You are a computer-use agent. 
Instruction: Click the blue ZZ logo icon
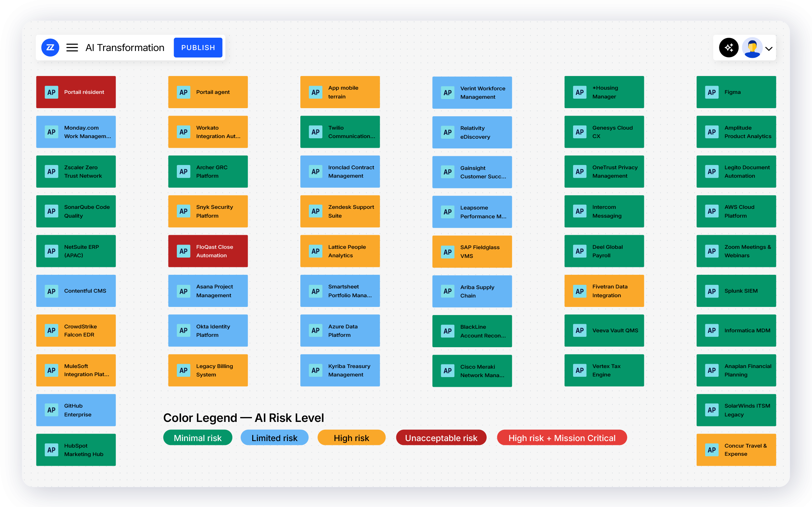(50, 48)
